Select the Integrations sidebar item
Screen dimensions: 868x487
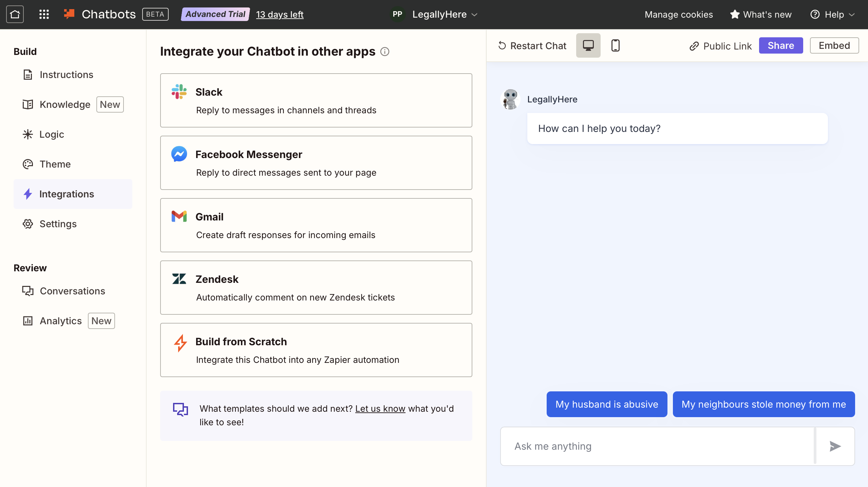(x=73, y=194)
